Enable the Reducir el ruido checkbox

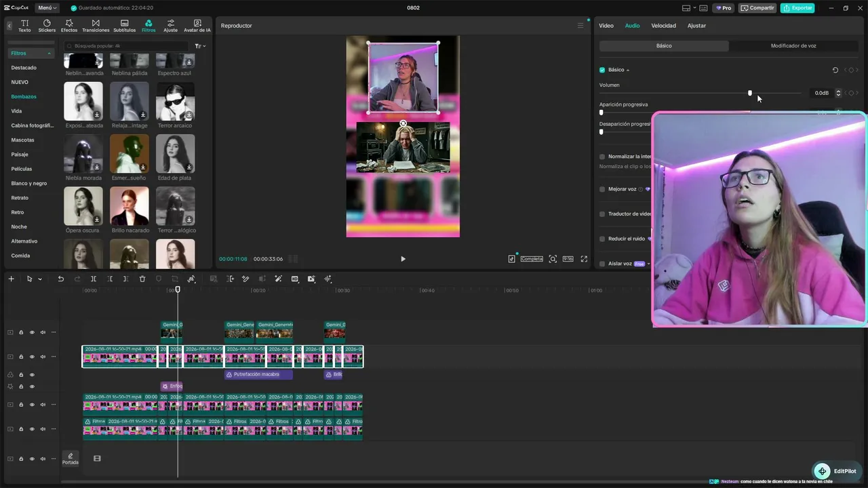[602, 239]
